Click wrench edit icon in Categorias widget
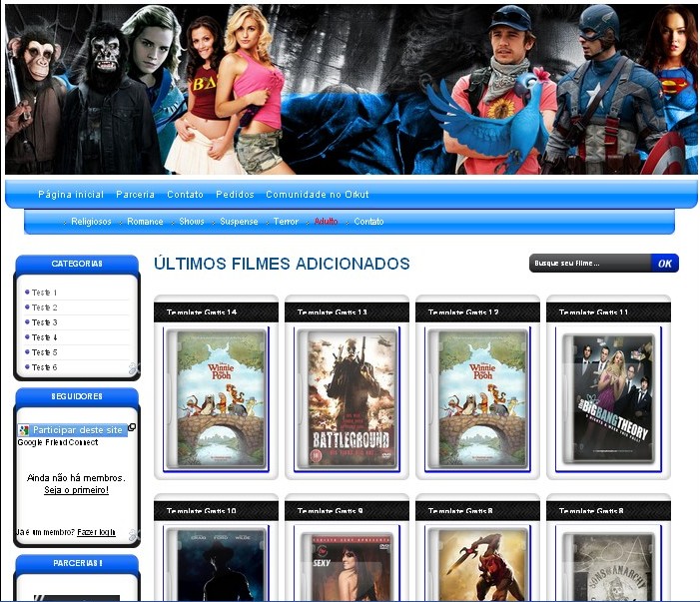This screenshot has height=602, width=700. click(134, 368)
